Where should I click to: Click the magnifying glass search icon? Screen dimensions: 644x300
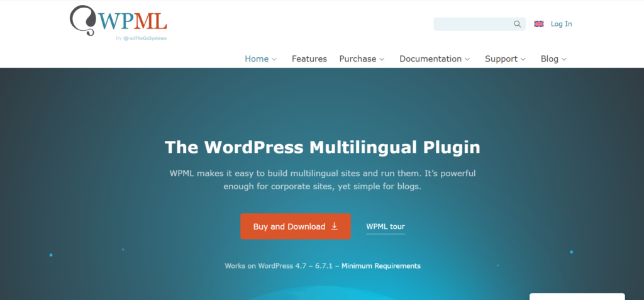point(517,24)
